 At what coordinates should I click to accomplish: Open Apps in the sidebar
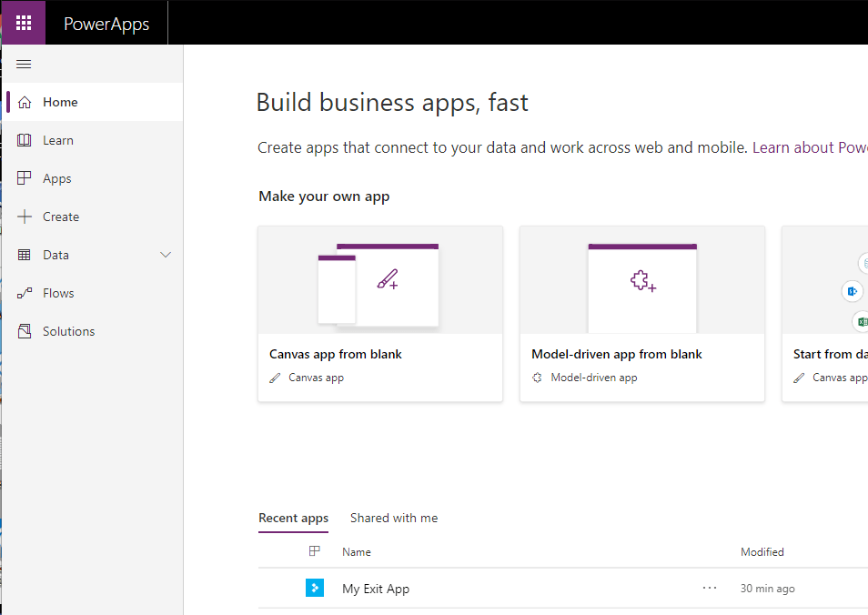95,178
